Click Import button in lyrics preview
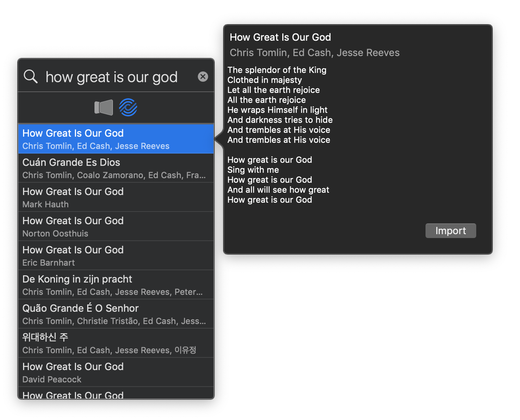 (x=450, y=231)
